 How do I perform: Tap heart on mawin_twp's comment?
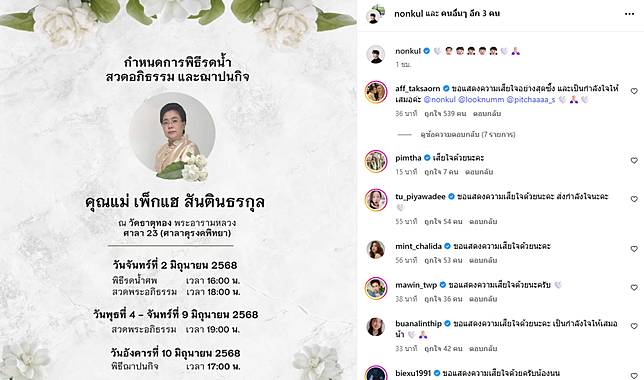pos(634,288)
